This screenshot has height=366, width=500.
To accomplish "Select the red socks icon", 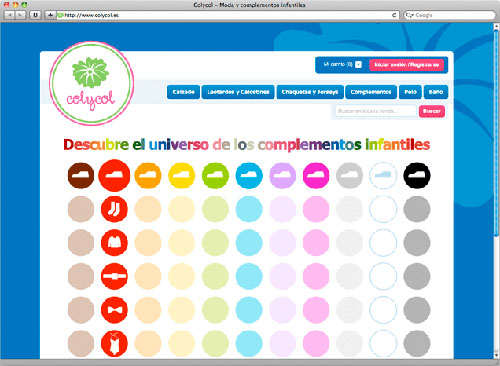I will click(x=114, y=209).
